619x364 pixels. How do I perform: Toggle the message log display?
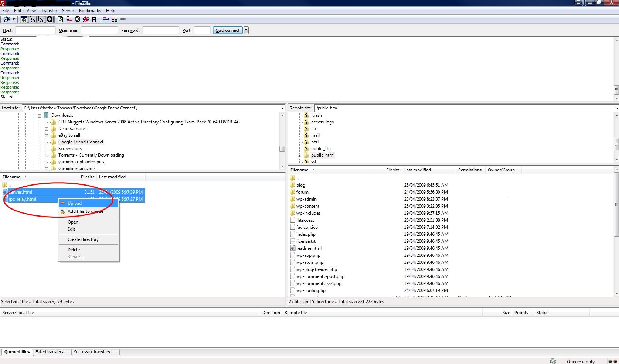point(24,19)
